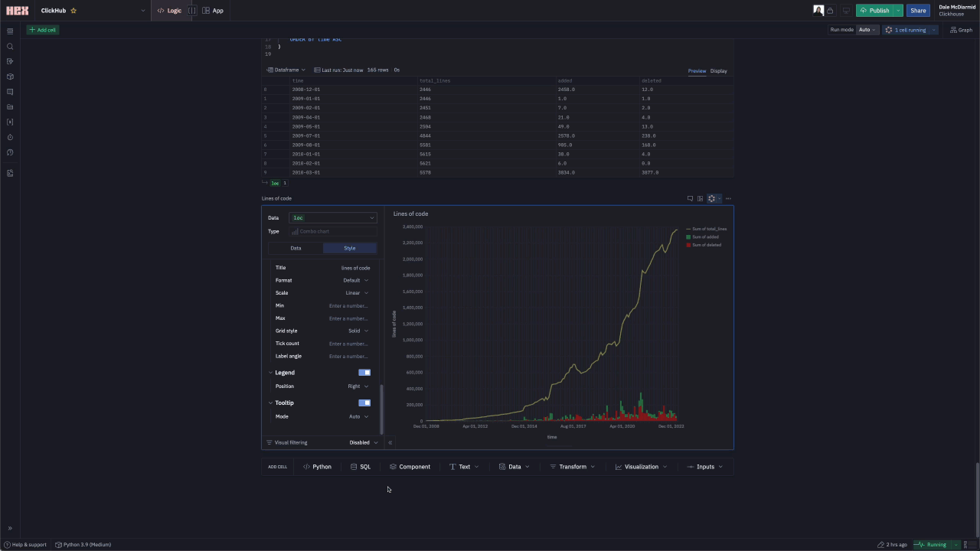980x551 pixels.
Task: Click the Publish button
Action: click(x=874, y=11)
